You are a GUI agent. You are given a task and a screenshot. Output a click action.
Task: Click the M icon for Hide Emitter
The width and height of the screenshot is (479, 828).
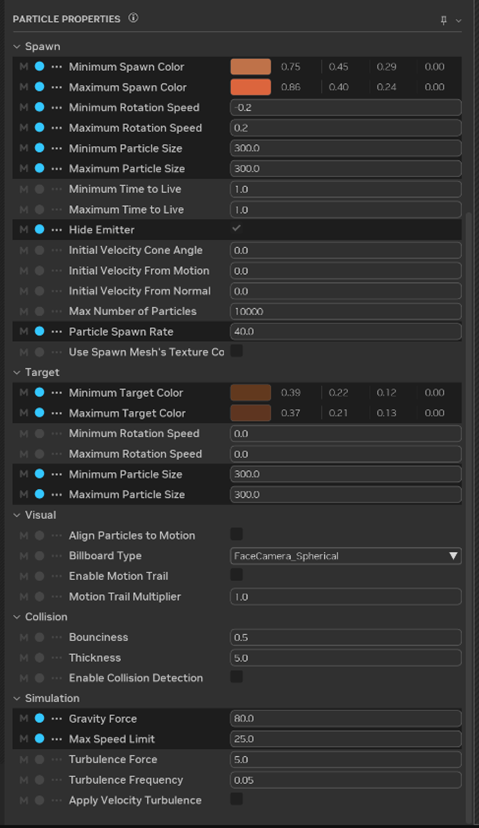tap(24, 230)
